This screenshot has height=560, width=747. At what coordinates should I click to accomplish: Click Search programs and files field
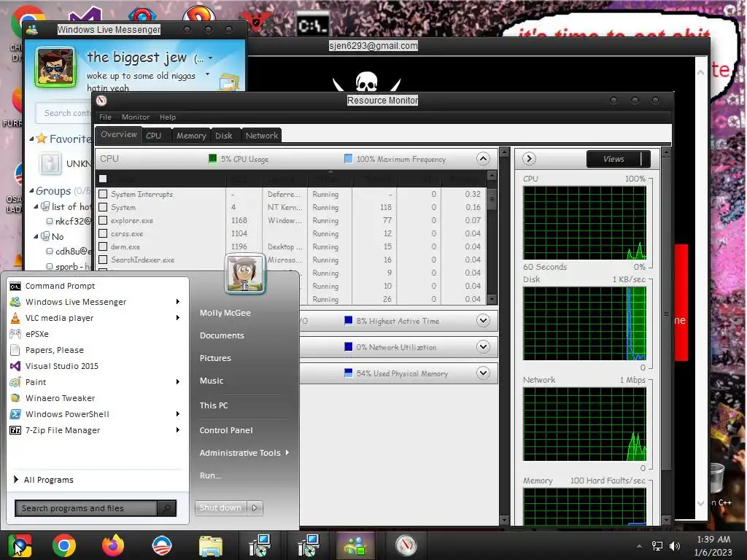tap(86, 508)
